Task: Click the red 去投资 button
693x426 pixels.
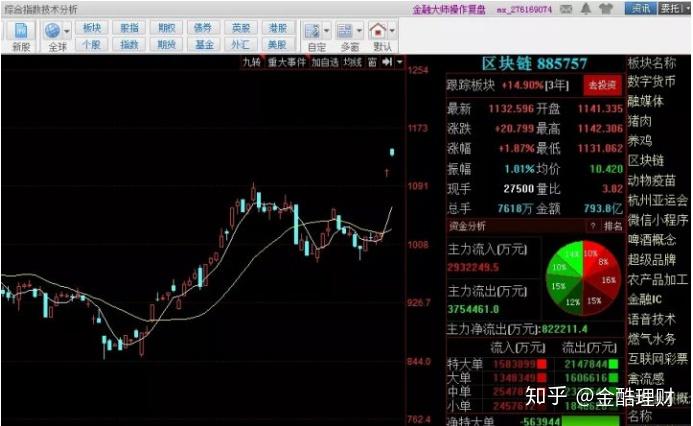Action: click(x=602, y=85)
